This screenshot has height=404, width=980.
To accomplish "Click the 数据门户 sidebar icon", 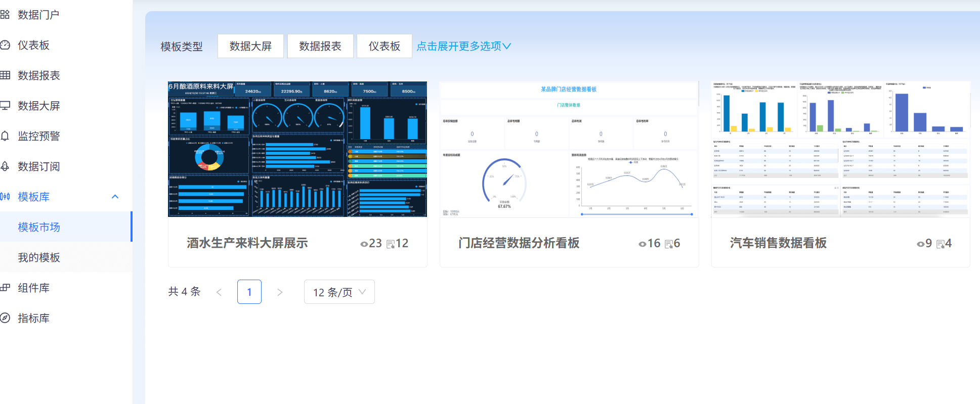I will coord(5,15).
